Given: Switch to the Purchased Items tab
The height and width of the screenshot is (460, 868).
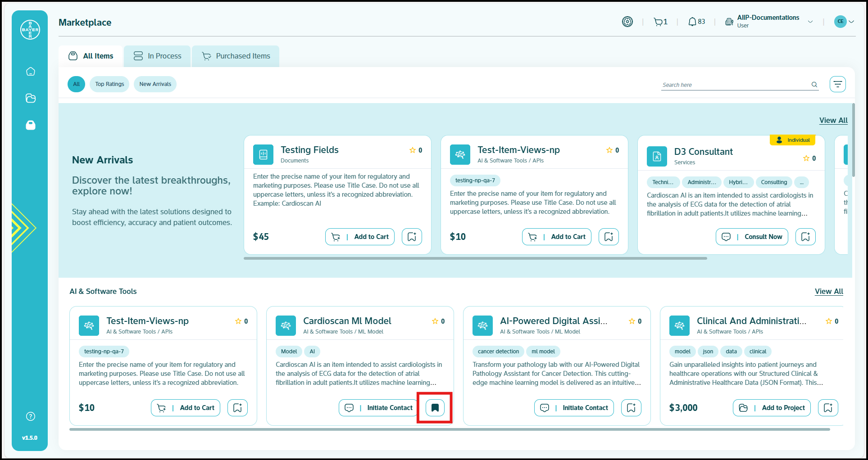Looking at the screenshot, I should 236,56.
